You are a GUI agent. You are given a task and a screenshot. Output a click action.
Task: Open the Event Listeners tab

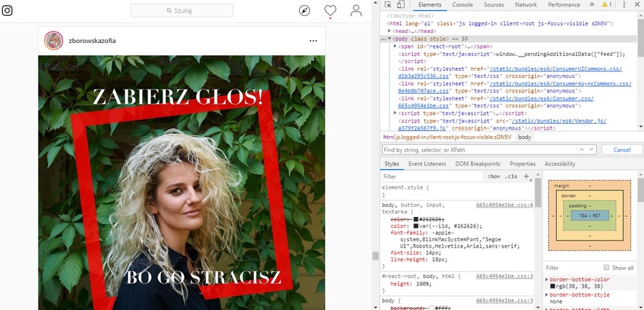point(427,164)
